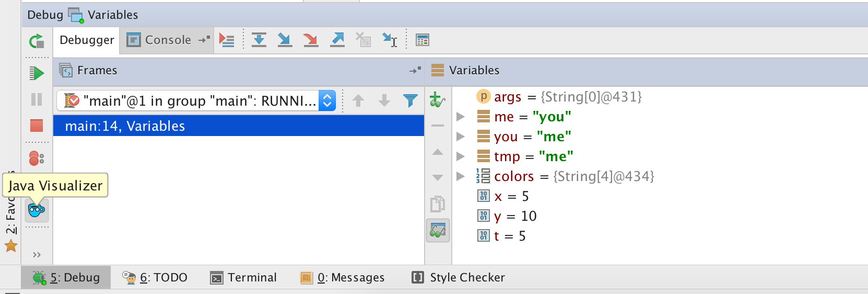Click the Force Step Into red arrow
The width and height of the screenshot is (868, 294).
click(x=311, y=40)
